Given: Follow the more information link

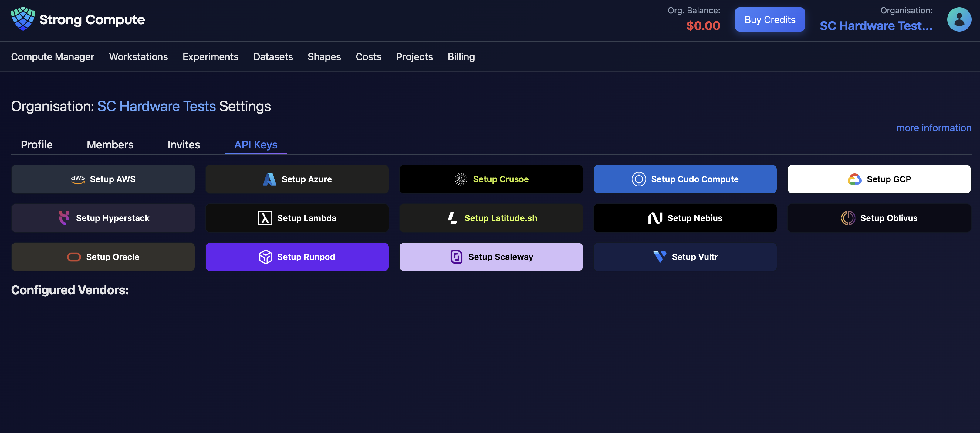Looking at the screenshot, I should (x=933, y=128).
